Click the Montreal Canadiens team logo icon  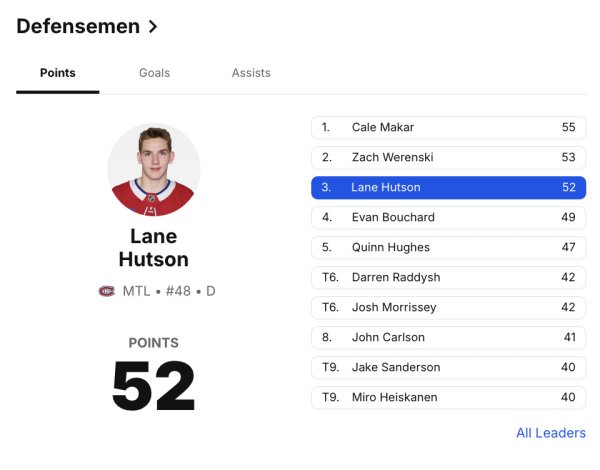[106, 291]
